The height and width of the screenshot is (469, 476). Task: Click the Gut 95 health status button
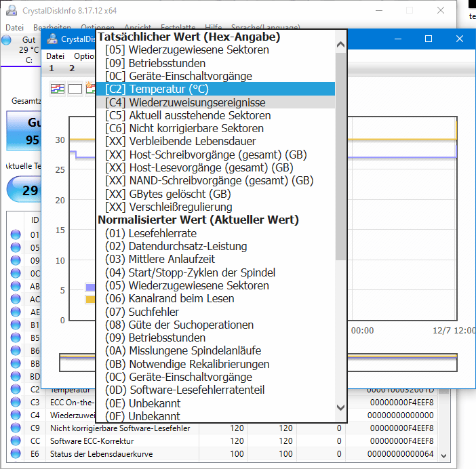point(24,131)
